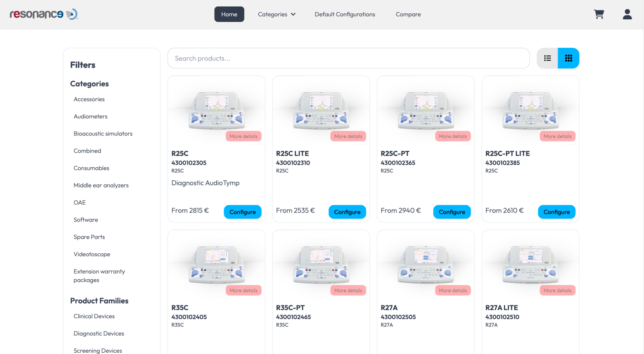Go to the Home page
644x354 pixels.
(x=229, y=14)
